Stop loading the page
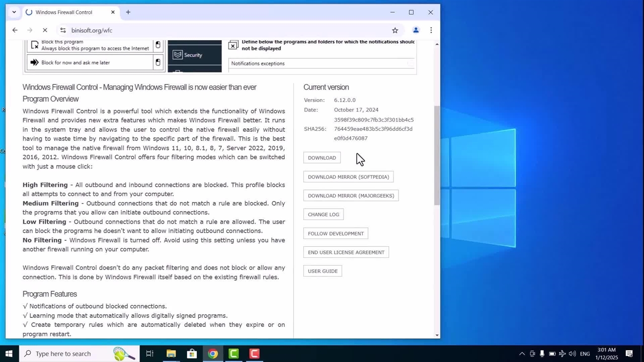Screen dimensions: 644x362 point(45,30)
